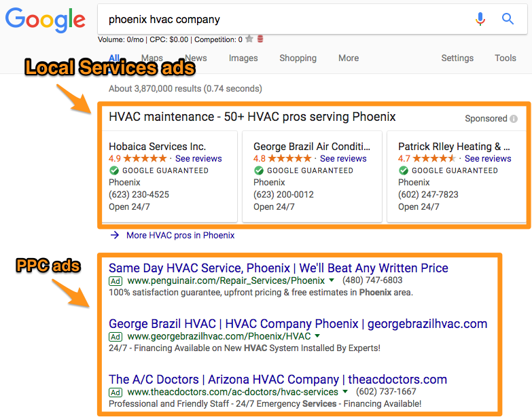532x419 pixels.
Task: Expand the penguinair.com ad URL dropdown arrow
Action: coord(332,280)
